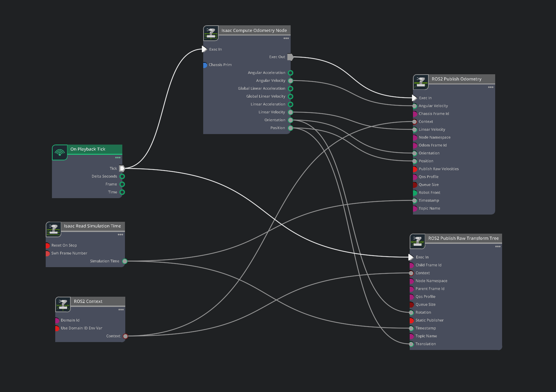Select the ROS2 Publish Raw Transform Tree title
Viewport: 556px width, 392px height.
coord(463,238)
